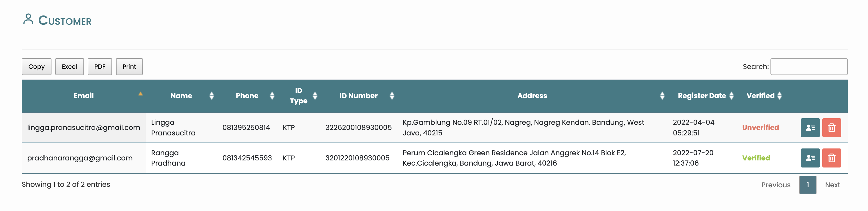This screenshot has width=868, height=211.
Task: Sort table by Email column arrow
Action: tap(141, 94)
